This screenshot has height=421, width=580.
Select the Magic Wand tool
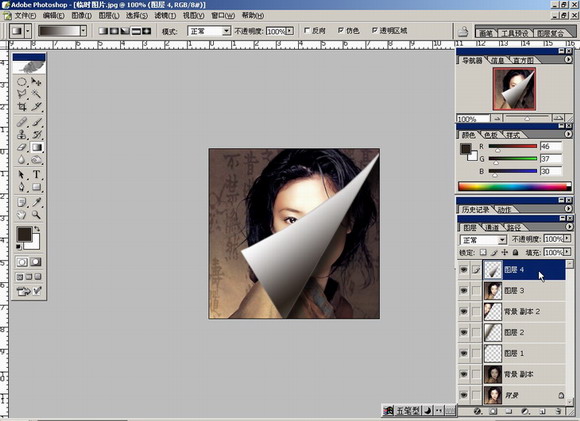tap(36, 94)
